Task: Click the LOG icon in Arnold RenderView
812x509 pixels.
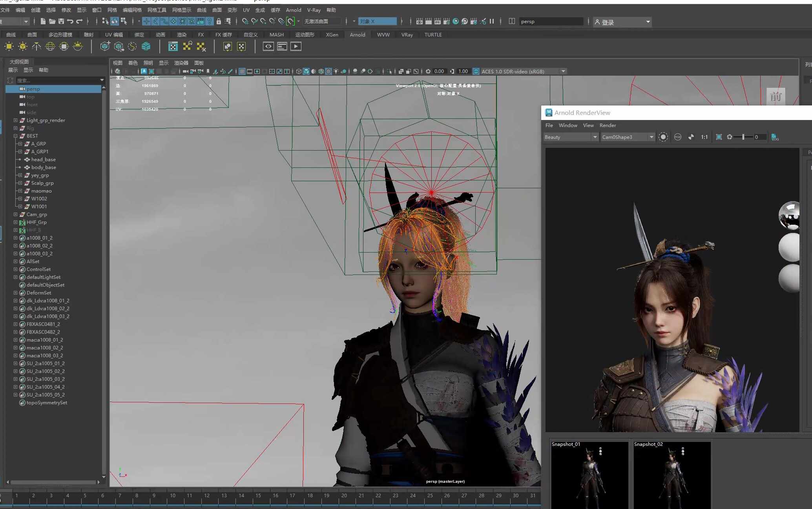Action: coord(775,137)
